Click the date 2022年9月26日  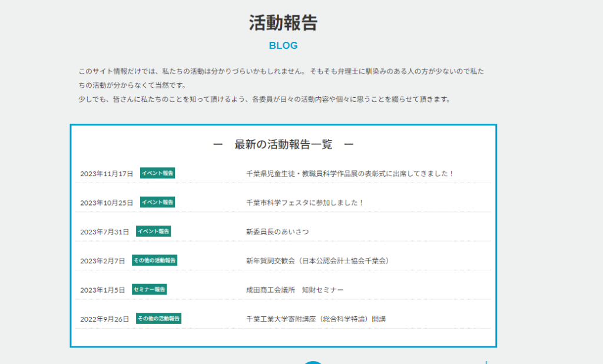click(104, 319)
